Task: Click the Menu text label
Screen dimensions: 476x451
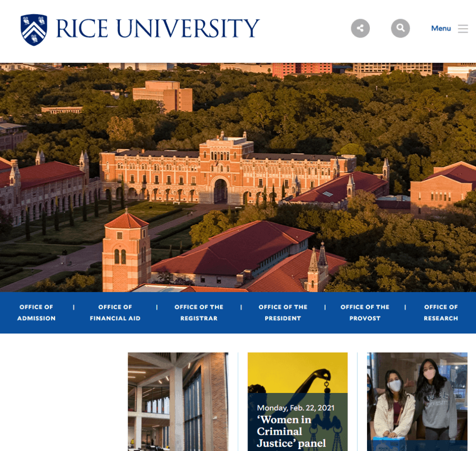Action: point(441,28)
